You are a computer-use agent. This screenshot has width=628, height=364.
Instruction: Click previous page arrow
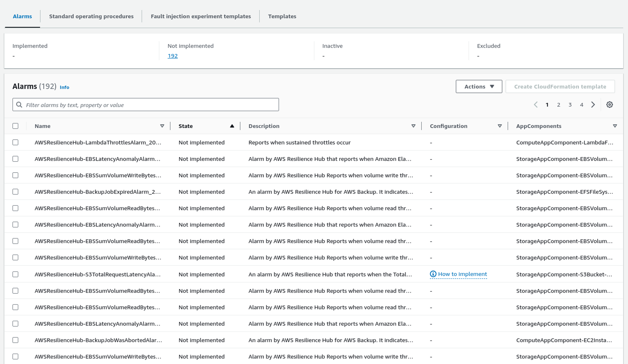(536, 105)
